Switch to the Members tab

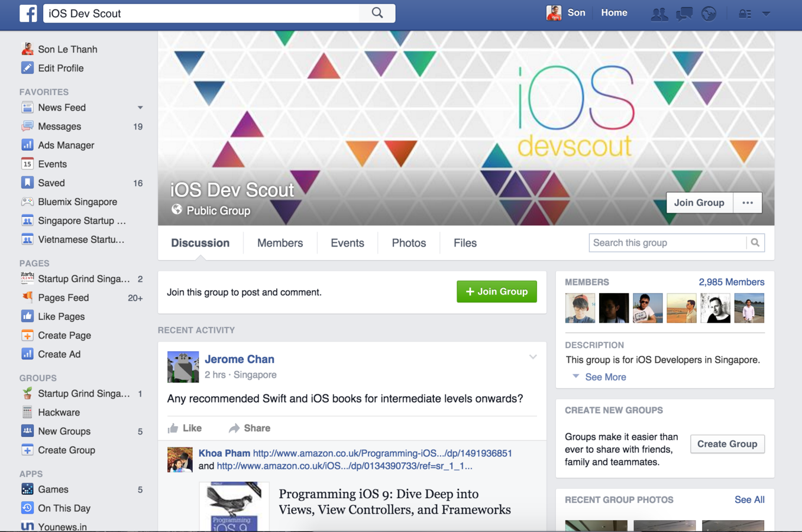point(280,243)
